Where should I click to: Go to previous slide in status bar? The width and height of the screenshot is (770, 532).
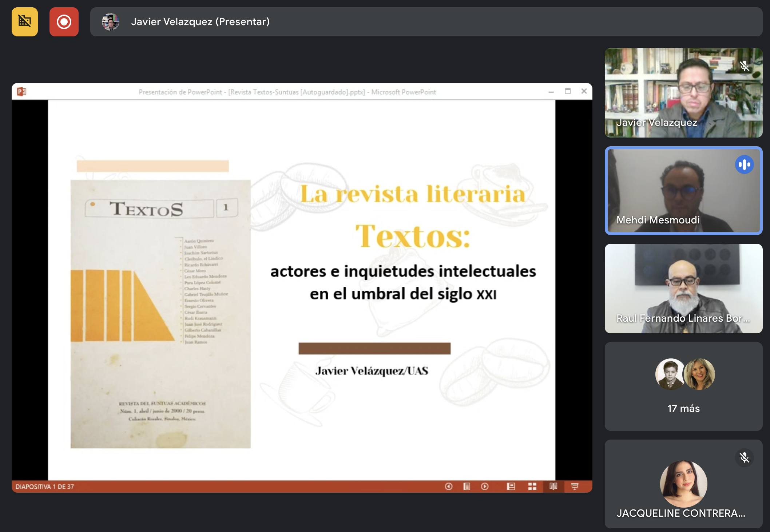[x=448, y=487]
